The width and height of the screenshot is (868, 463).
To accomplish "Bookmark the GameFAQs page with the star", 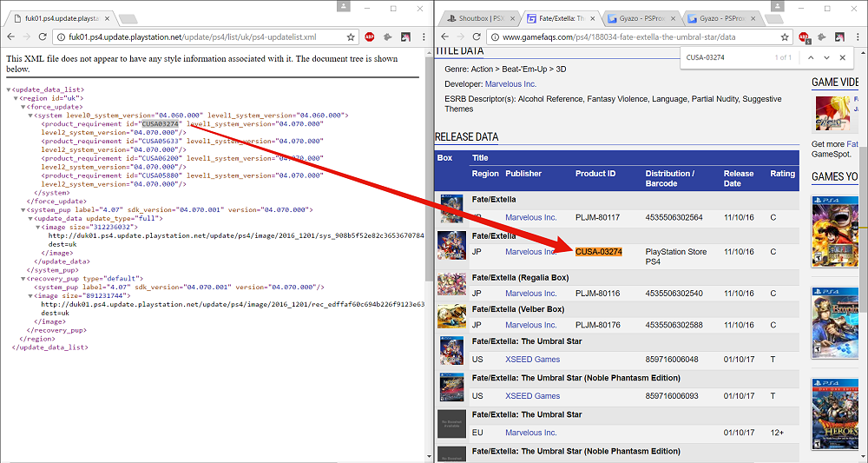I will click(785, 37).
